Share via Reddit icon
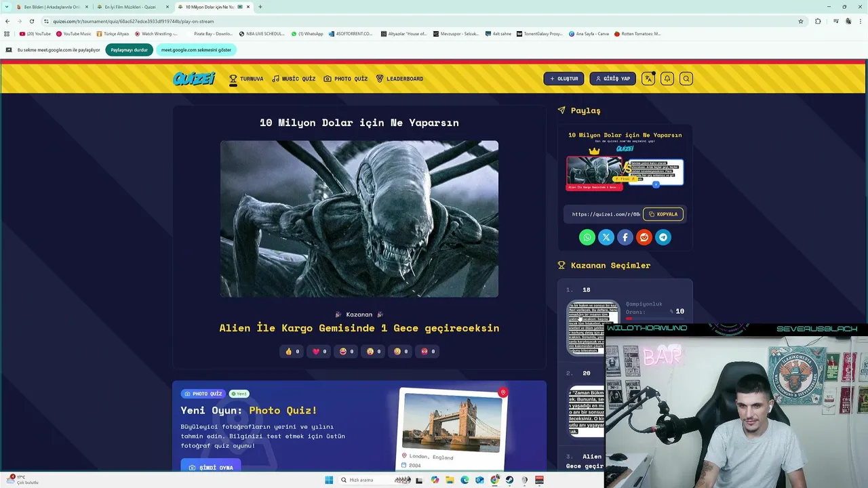 coord(644,237)
